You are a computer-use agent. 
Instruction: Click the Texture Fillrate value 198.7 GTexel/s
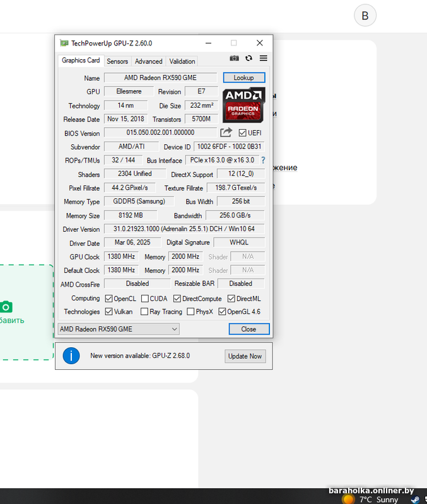[x=236, y=188]
